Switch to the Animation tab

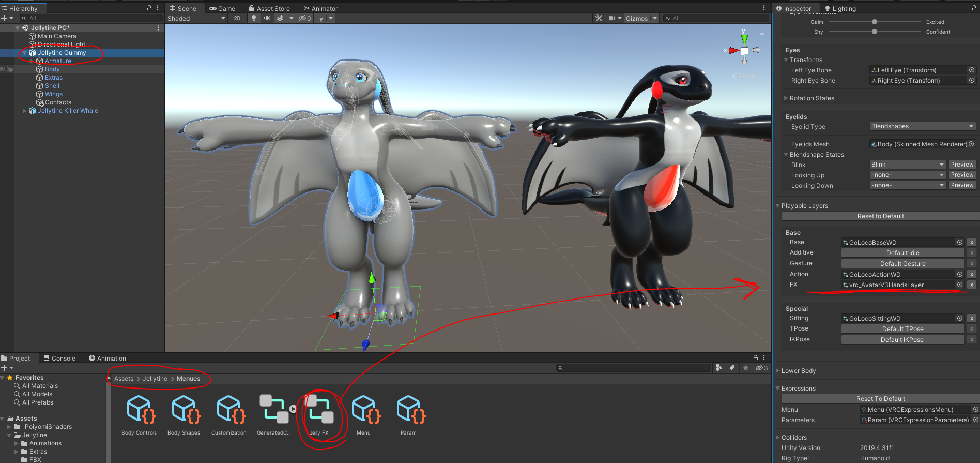108,358
